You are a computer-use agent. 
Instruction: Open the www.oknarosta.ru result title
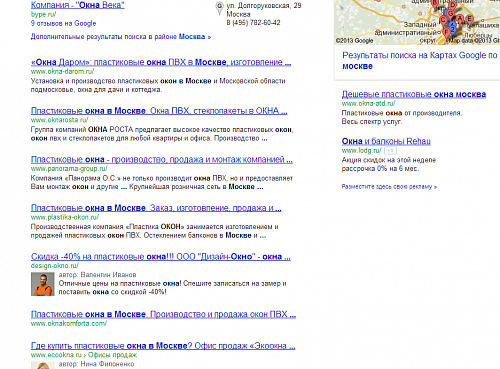[x=159, y=111]
